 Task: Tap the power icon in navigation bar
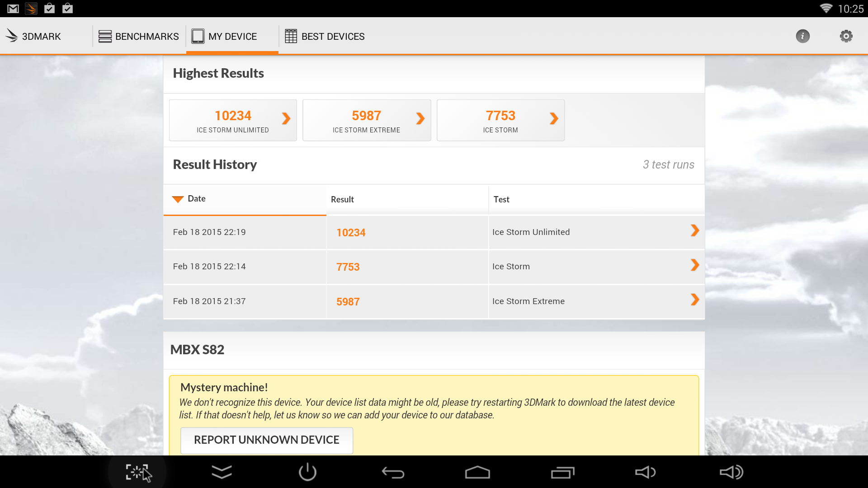[x=307, y=472]
